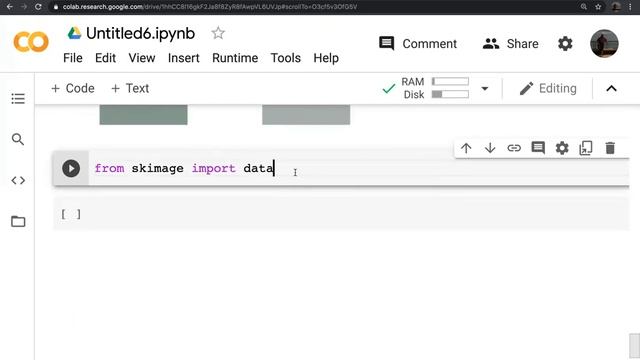Click the browser profile avatar in the toolbar
The image size is (640, 360).
(x=616, y=7)
